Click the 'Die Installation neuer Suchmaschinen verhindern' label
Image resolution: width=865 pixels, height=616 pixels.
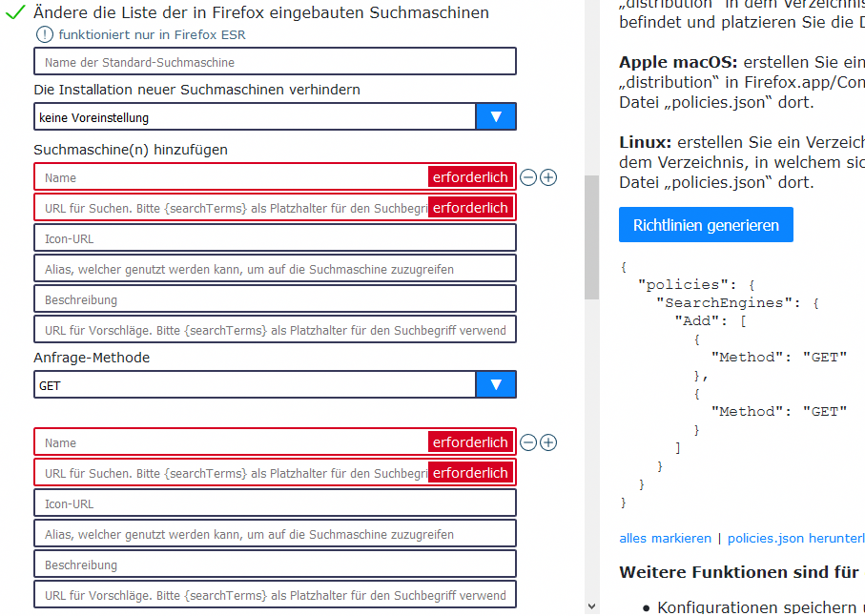tap(197, 90)
